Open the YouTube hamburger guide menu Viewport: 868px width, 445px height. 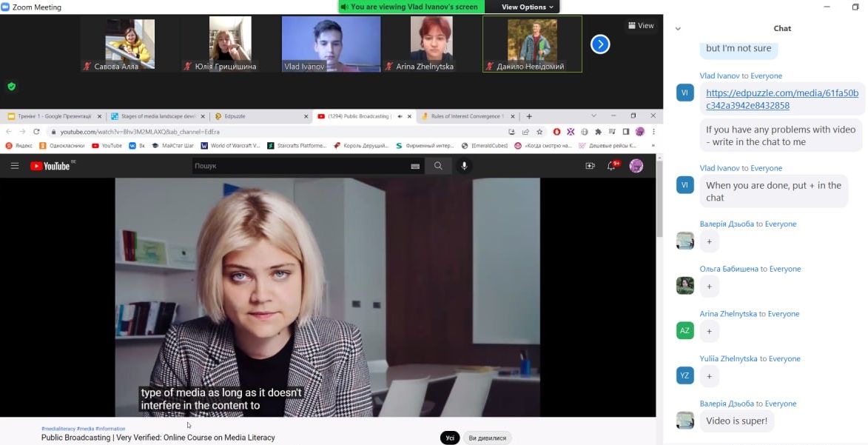pyautogui.click(x=15, y=166)
